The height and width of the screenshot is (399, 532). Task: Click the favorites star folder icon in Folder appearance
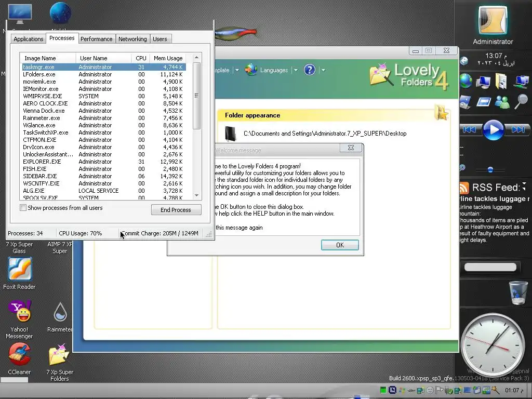(441, 113)
